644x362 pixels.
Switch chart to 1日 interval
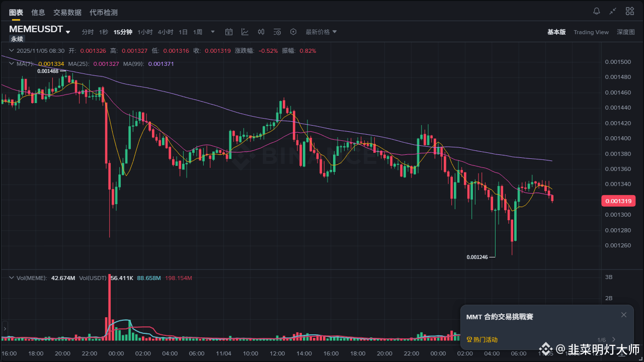183,32
